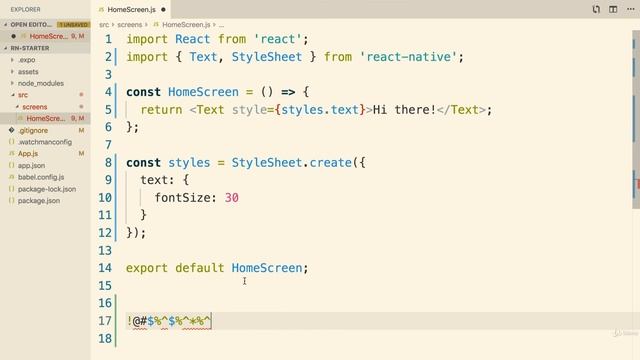
Task: Click the fontSize value 30
Action: 231,198
